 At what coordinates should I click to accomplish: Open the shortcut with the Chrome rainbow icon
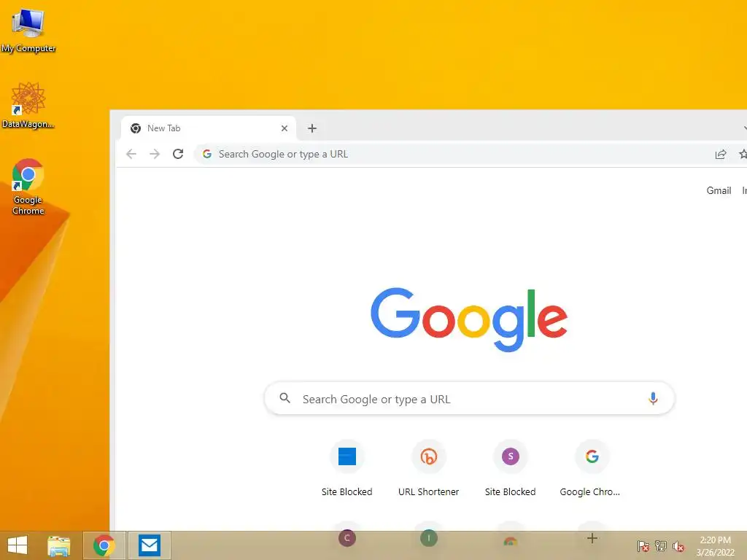click(x=510, y=540)
